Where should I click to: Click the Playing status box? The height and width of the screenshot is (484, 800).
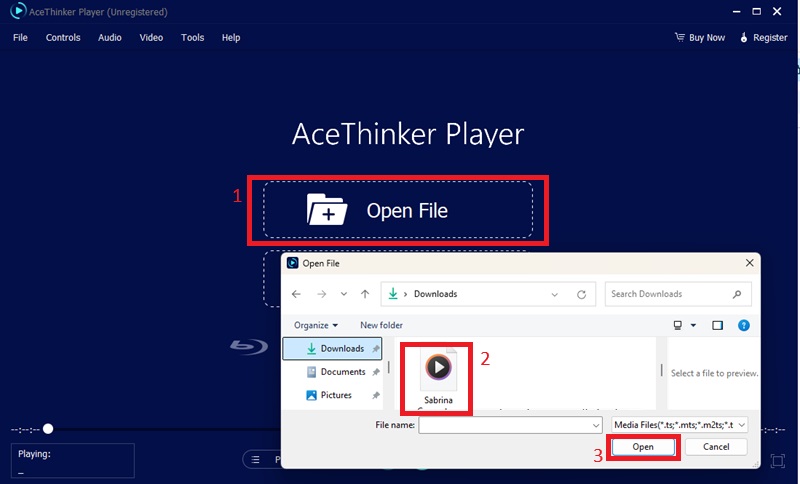click(73, 461)
